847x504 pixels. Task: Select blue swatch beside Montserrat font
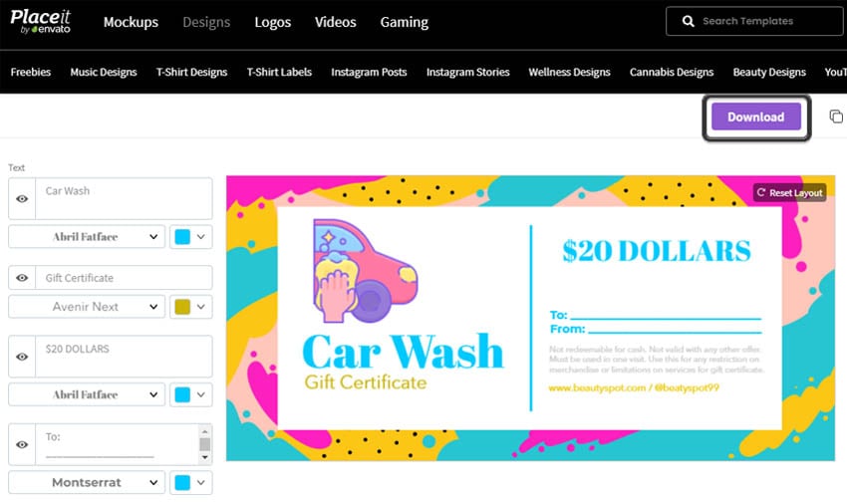(x=182, y=482)
